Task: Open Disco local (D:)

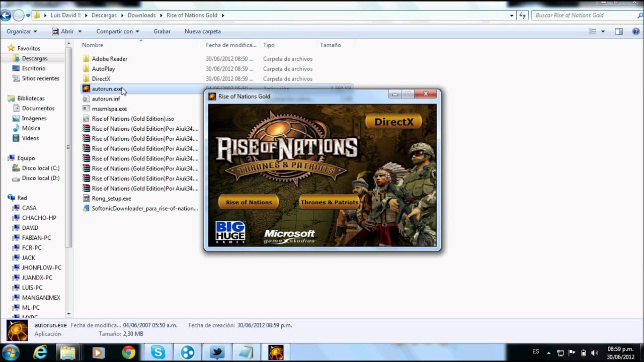Action: [x=40, y=178]
